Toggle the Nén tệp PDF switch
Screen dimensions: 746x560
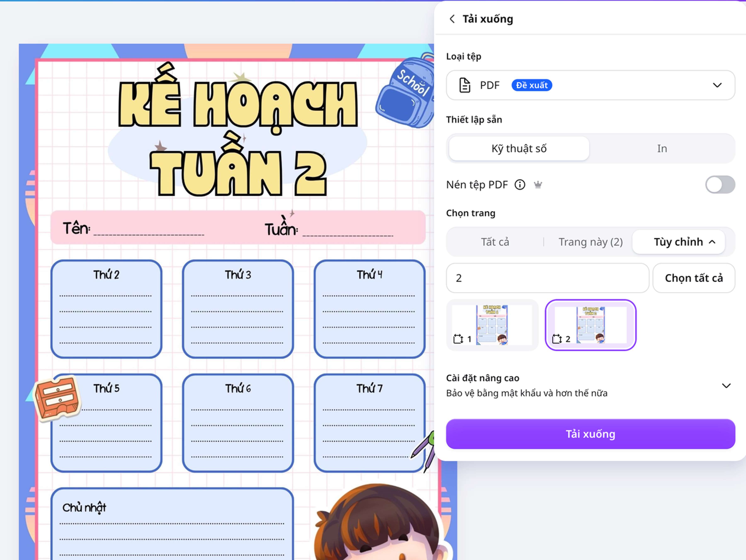(720, 184)
